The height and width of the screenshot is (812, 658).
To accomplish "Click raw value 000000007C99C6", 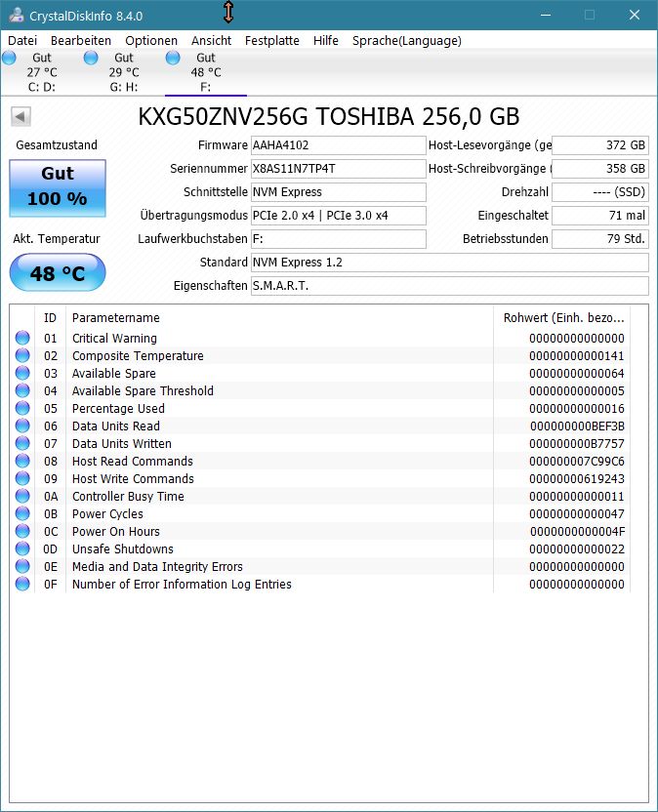I will (577, 462).
